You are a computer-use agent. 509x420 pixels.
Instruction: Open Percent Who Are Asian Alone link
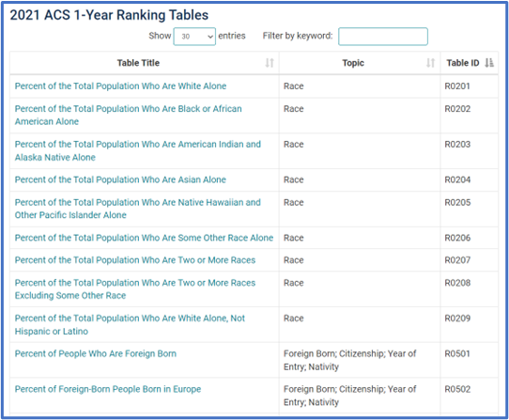(x=120, y=179)
